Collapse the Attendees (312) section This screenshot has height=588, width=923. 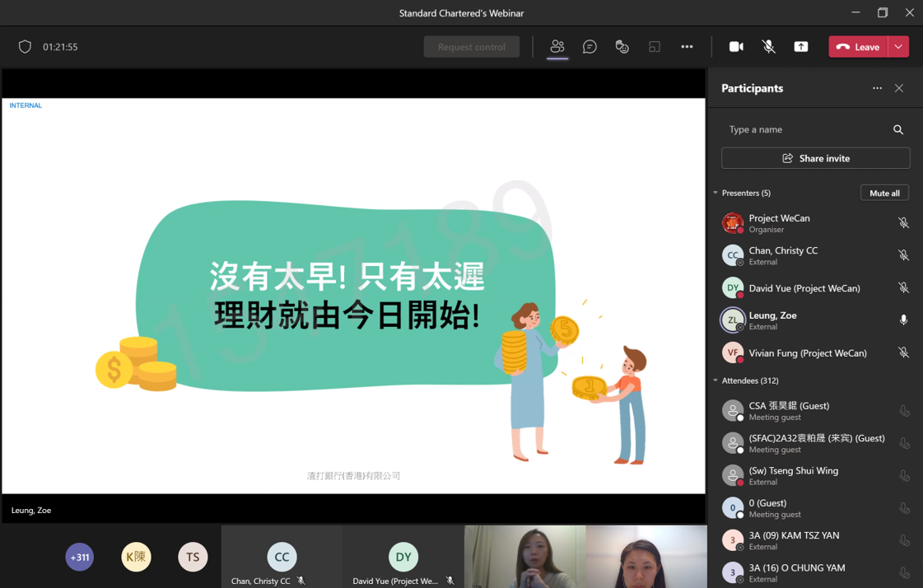click(x=716, y=380)
